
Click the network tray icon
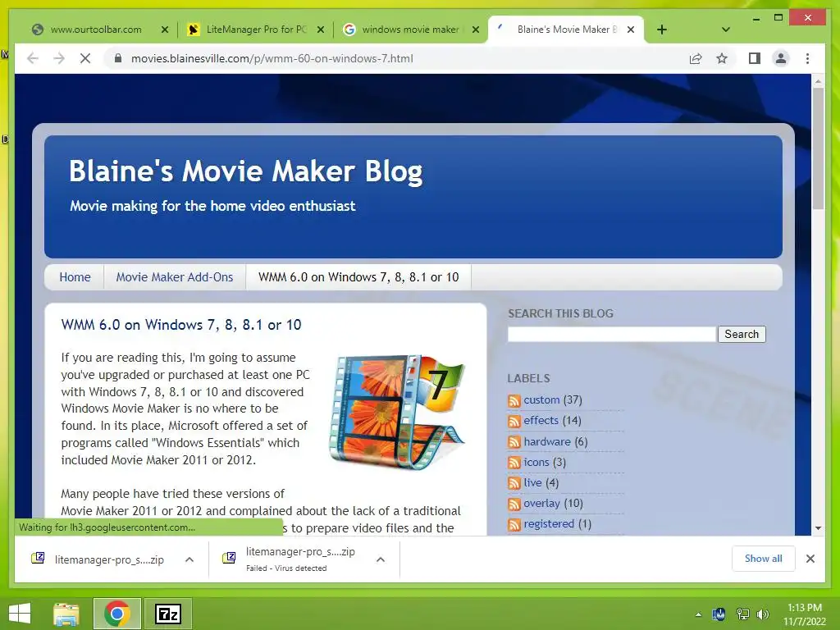tap(742, 614)
